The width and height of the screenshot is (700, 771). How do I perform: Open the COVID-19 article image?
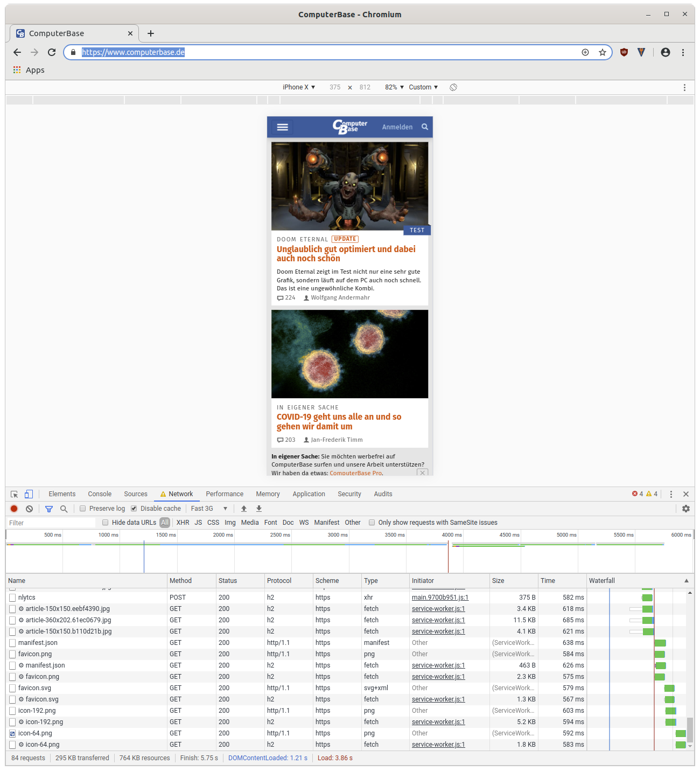(350, 354)
